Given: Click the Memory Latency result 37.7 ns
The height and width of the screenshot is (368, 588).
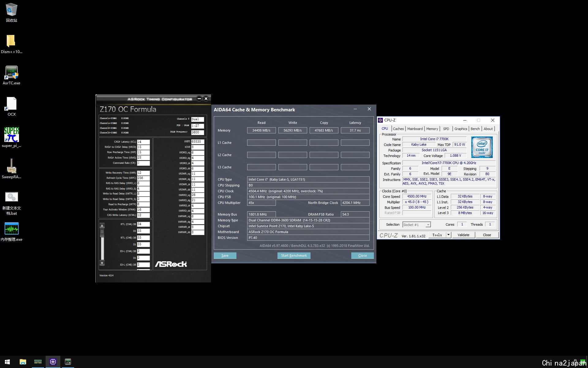Looking at the screenshot, I should (x=355, y=130).
